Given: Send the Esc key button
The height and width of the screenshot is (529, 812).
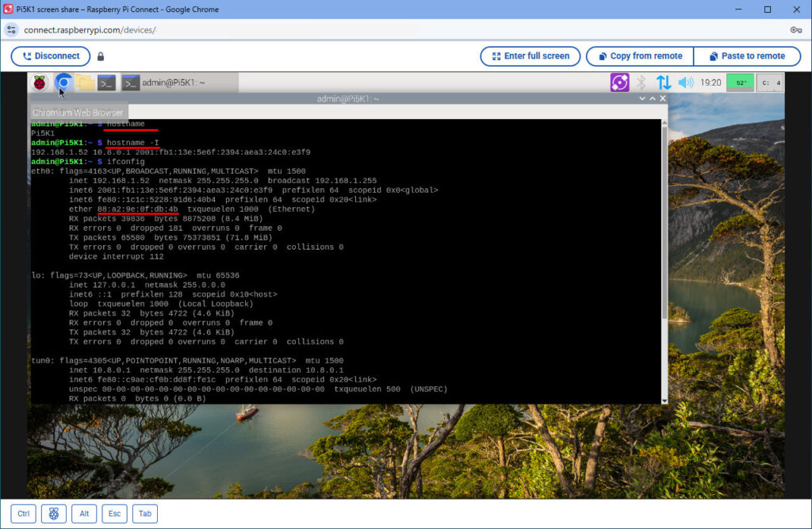Looking at the screenshot, I should 114,513.
